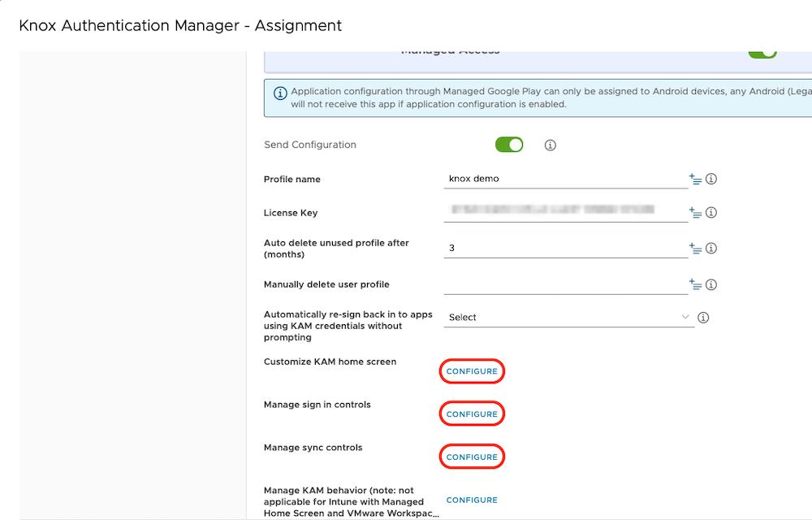Click the insert lookup value icon for Profile name

(695, 179)
